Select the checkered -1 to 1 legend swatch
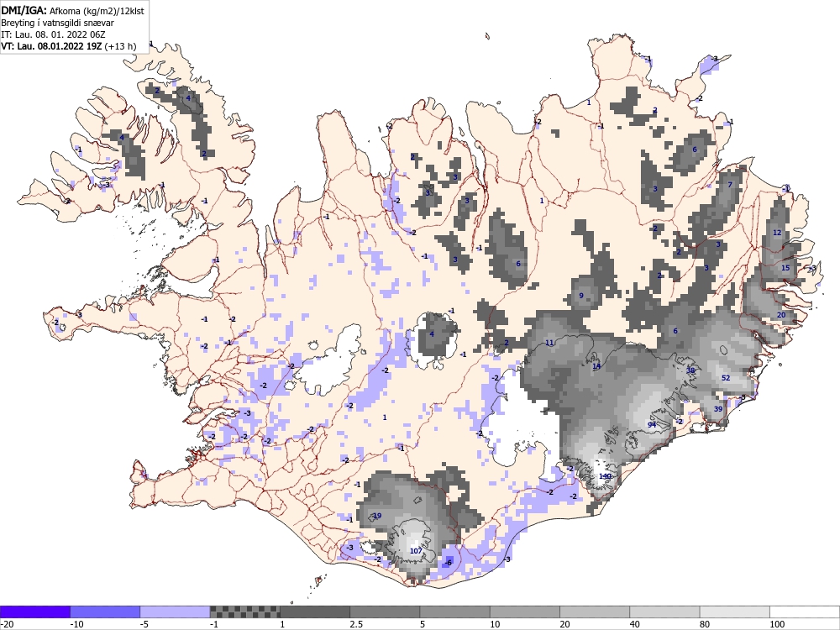 click(x=244, y=612)
